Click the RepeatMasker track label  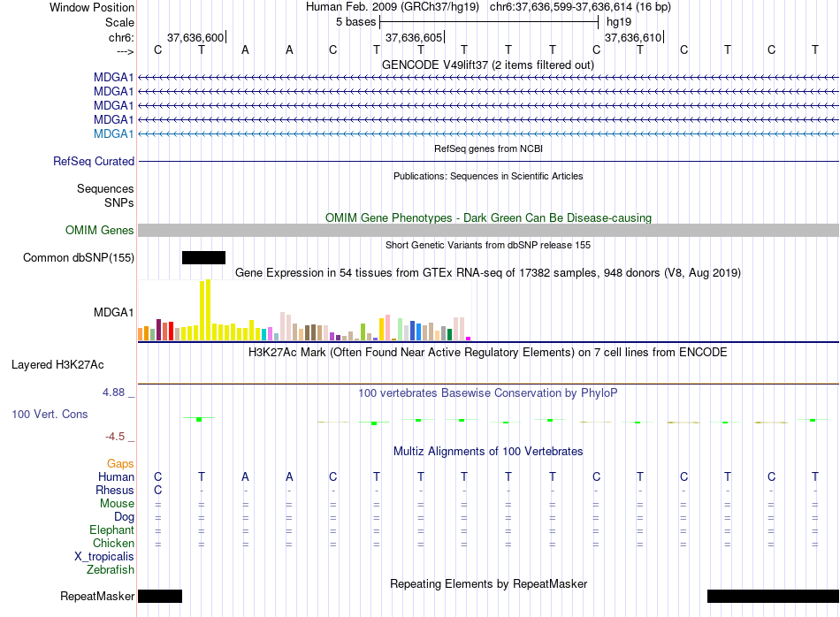click(97, 596)
